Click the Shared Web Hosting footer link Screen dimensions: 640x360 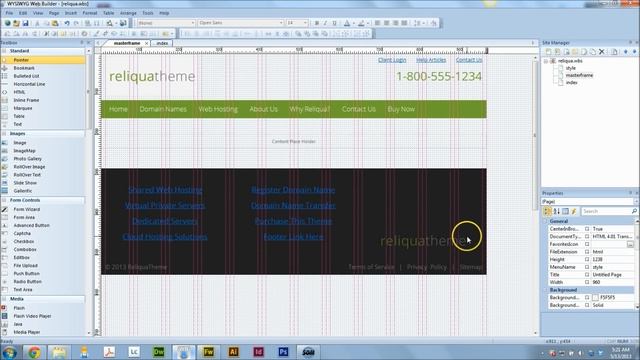165,190
